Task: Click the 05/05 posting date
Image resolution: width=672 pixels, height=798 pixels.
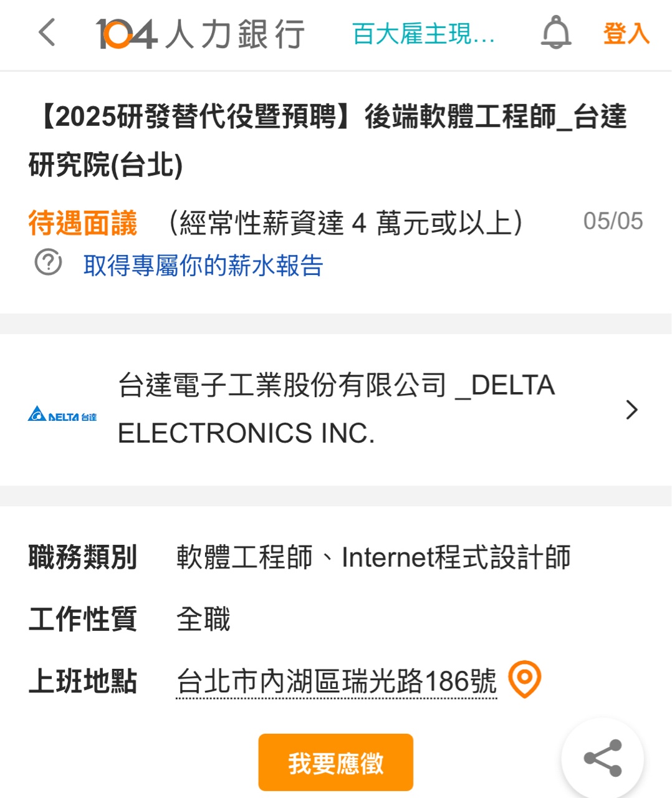Action: 613,221
